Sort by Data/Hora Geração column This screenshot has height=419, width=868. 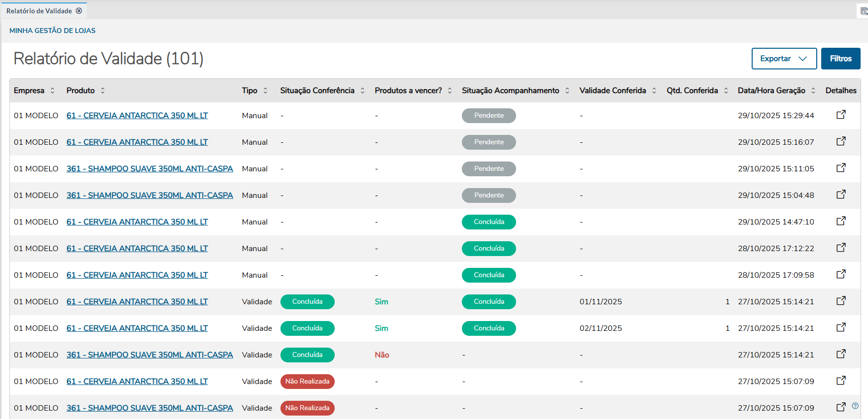pos(813,91)
